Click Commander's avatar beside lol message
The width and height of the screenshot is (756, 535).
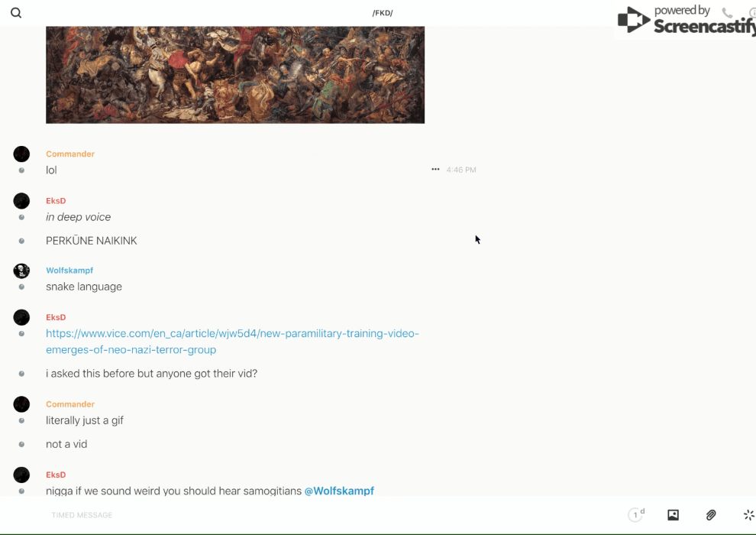click(21, 154)
